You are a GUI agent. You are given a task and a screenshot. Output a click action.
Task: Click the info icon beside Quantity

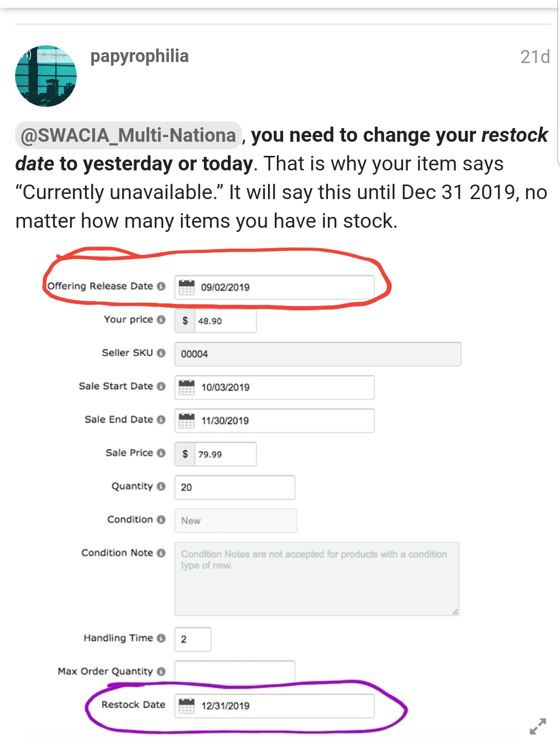161,486
